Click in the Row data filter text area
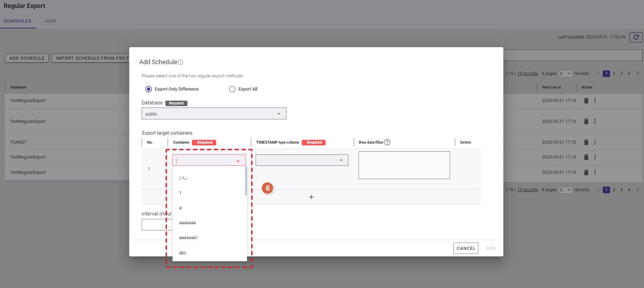 404,165
